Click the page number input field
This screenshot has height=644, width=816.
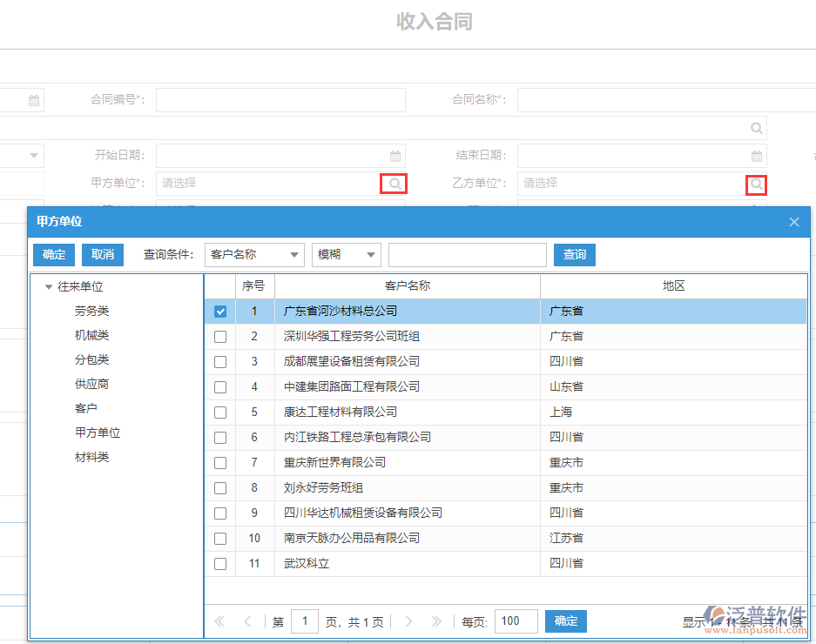(303, 621)
